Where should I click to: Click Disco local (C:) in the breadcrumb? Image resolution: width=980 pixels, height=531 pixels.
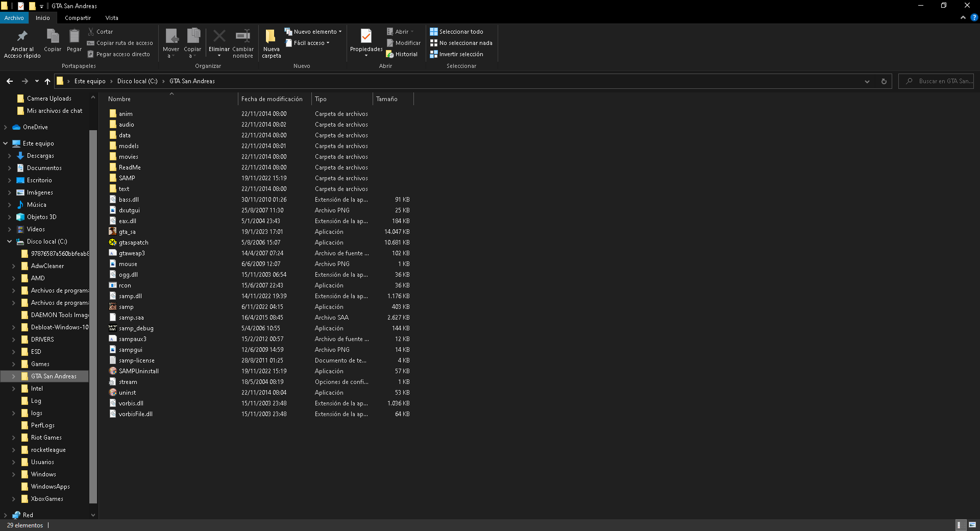[137, 81]
